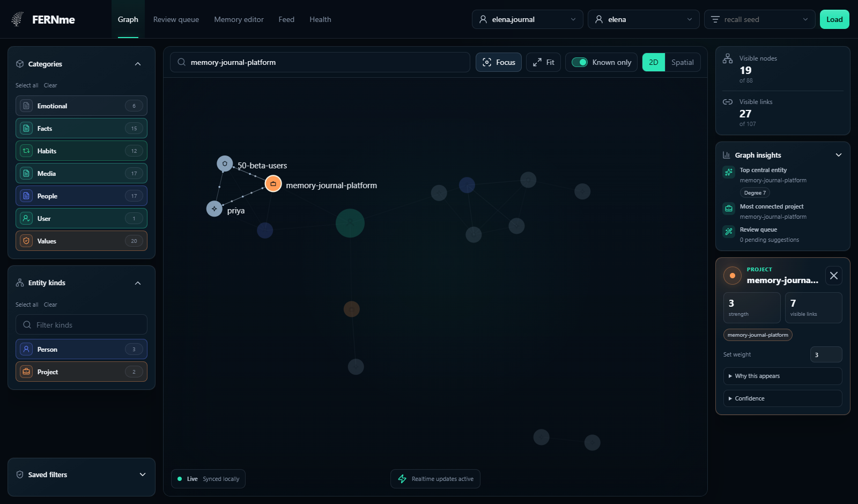Open the Graph tab
Image resolution: width=858 pixels, height=504 pixels.
click(128, 19)
